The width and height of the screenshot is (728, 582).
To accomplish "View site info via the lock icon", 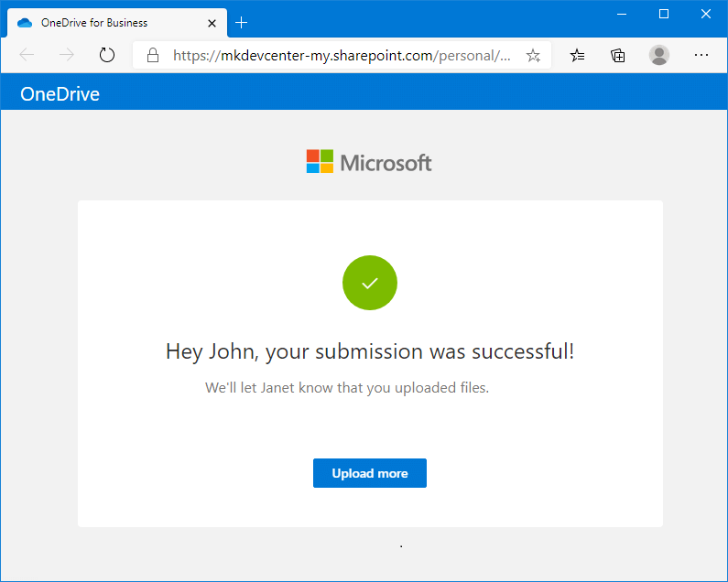I will 153,55.
